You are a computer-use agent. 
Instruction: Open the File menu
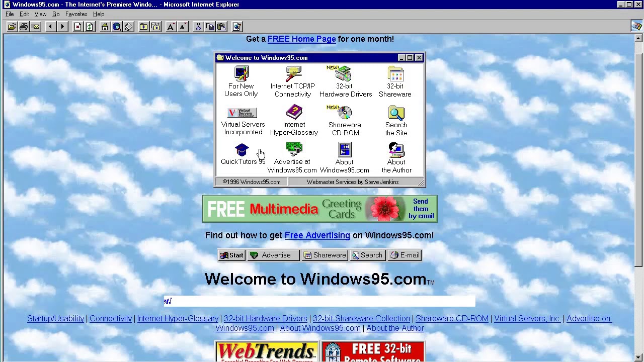pyautogui.click(x=10, y=14)
